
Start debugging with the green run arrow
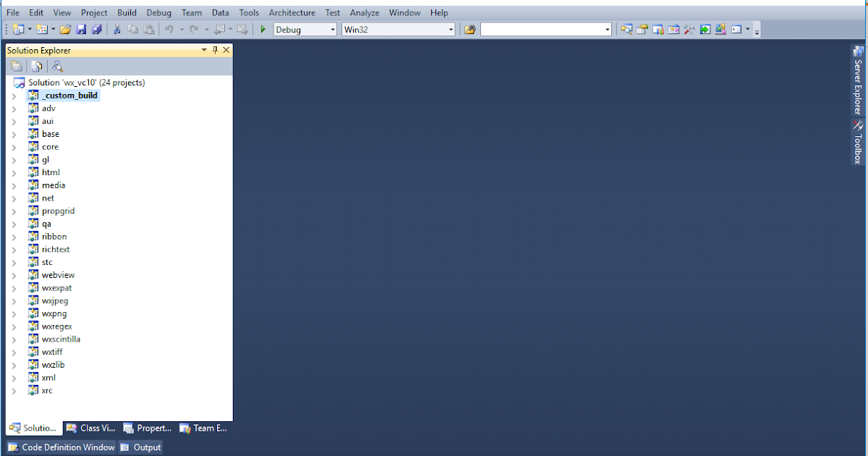click(263, 29)
